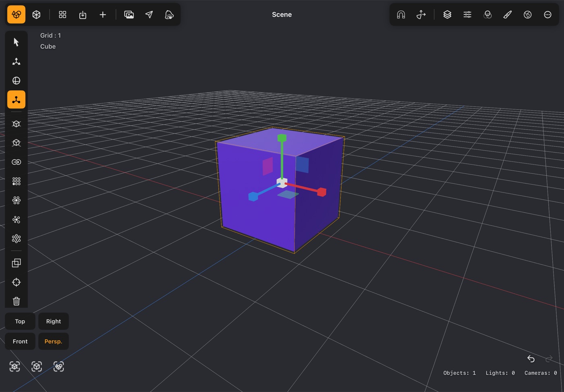Screen dimensions: 564x392
Task: Open the axis orientation options
Action: click(421, 15)
